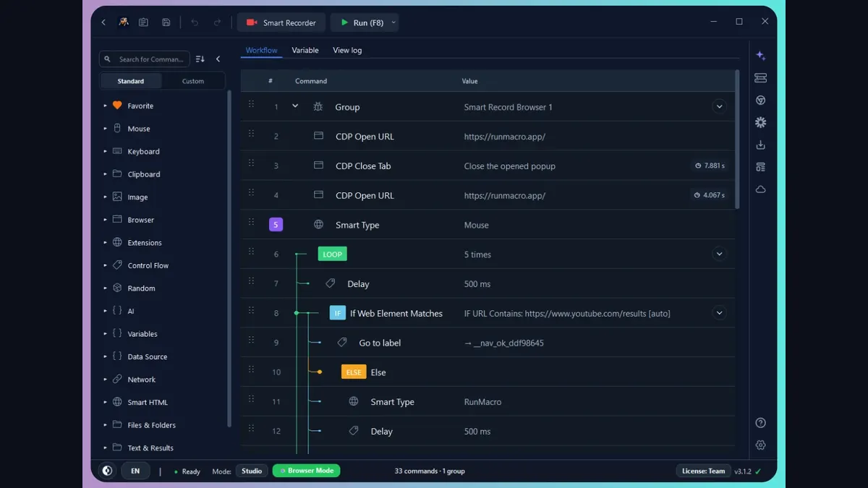Viewport: 868px width, 488px height.
Task: Open the AI sparkle icon in right sidebar
Action: tap(760, 56)
